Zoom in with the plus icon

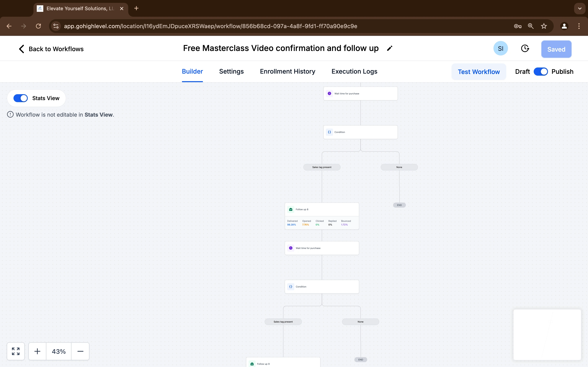[37, 351]
